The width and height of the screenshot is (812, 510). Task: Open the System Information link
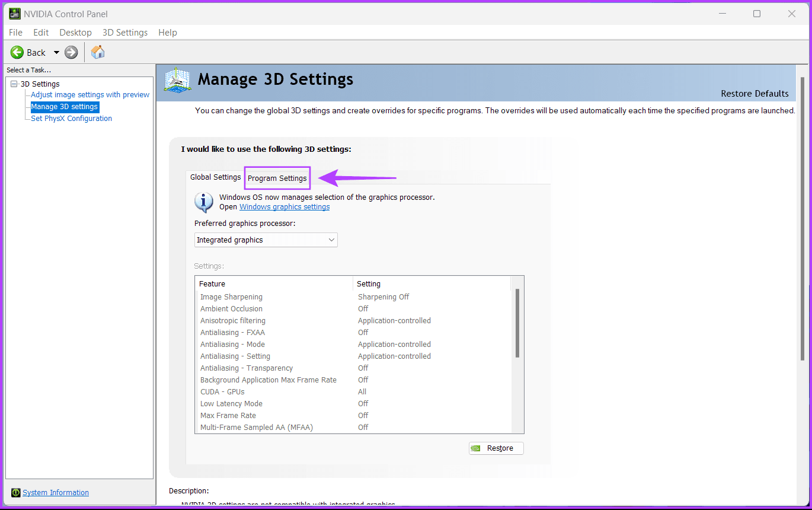(56, 493)
